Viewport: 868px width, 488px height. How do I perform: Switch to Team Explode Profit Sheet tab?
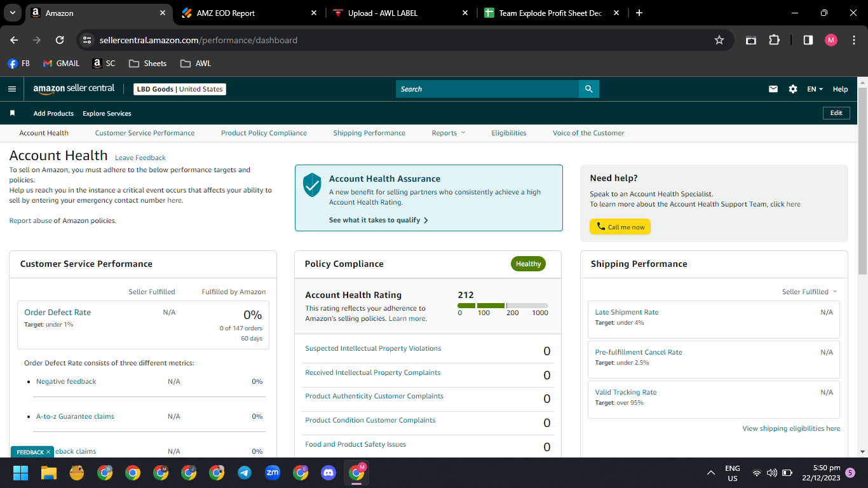pyautogui.click(x=552, y=13)
